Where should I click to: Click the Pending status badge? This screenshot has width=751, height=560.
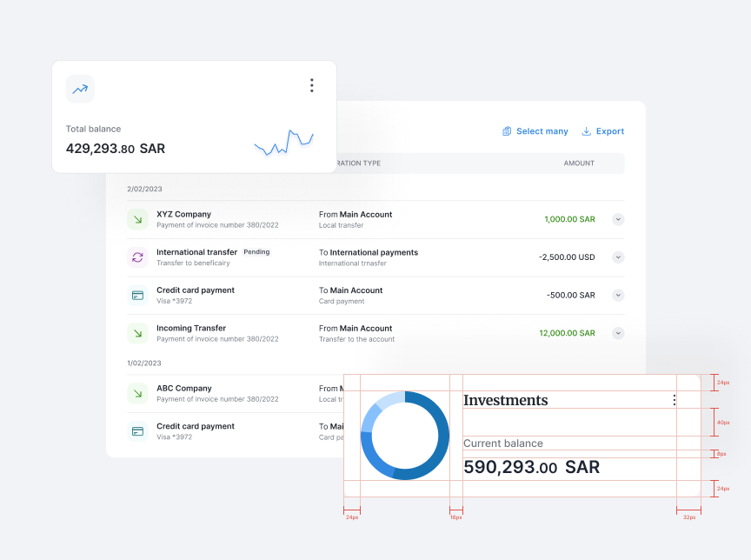[256, 252]
